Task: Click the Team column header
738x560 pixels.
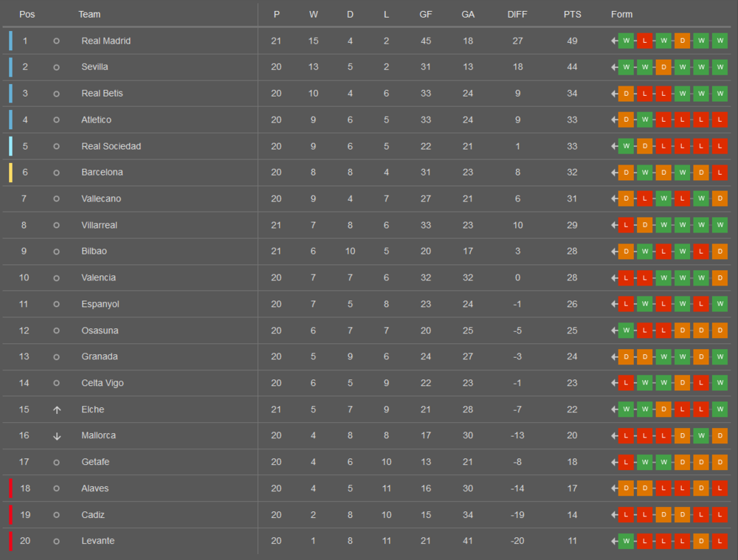Action: 89,15
